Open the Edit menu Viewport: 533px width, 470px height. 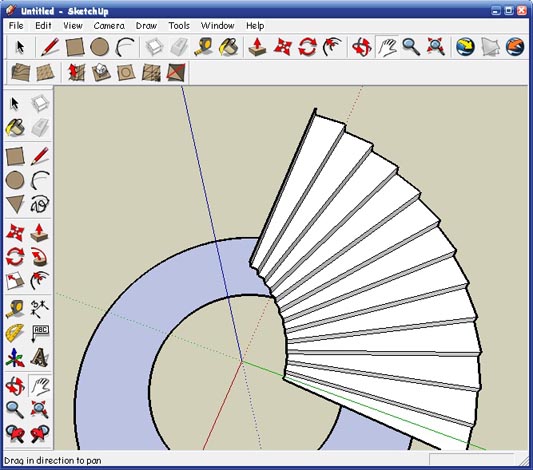43,26
